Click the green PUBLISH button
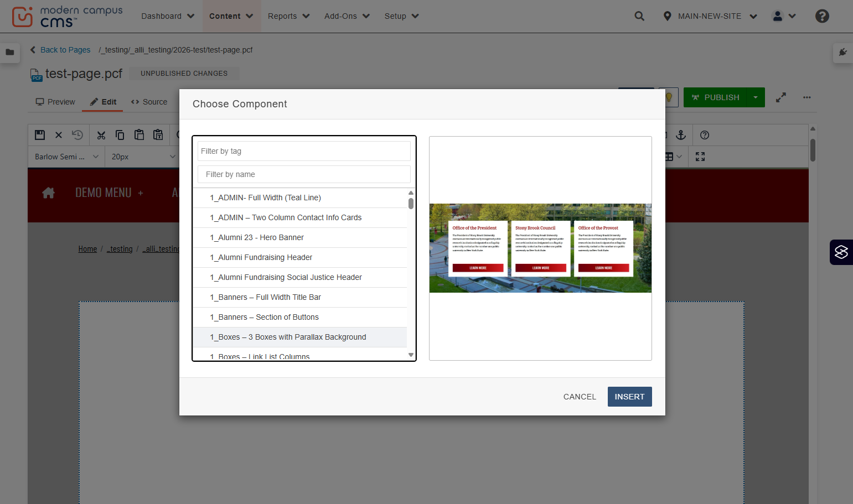The image size is (853, 504). [715, 97]
